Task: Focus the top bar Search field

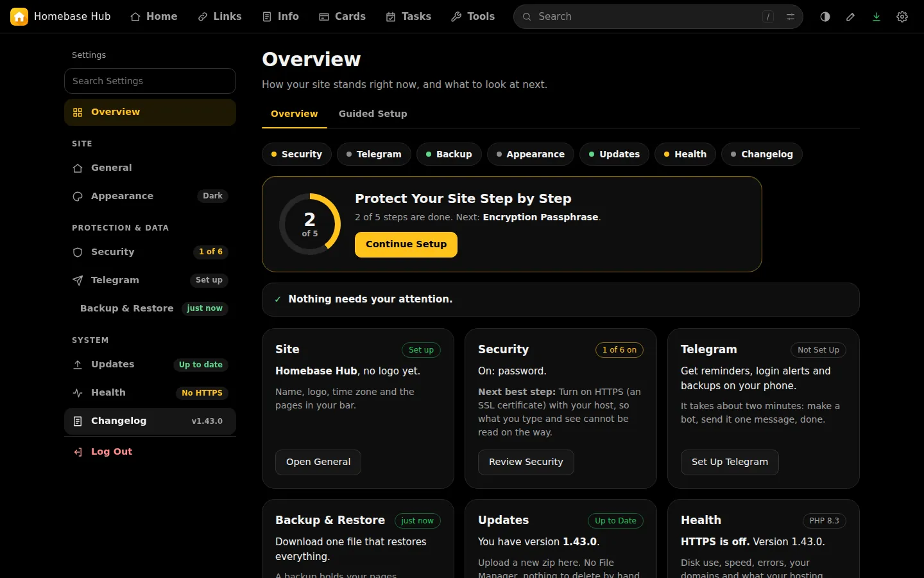Action: point(658,17)
